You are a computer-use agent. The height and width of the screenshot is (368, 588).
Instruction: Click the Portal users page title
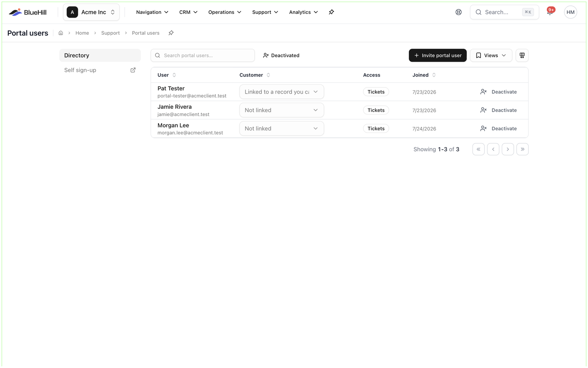tap(28, 33)
